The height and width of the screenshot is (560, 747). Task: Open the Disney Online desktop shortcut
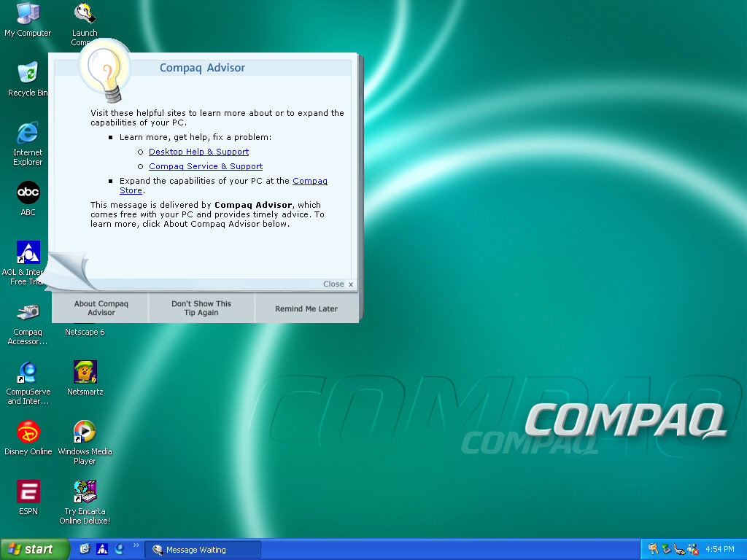28,432
